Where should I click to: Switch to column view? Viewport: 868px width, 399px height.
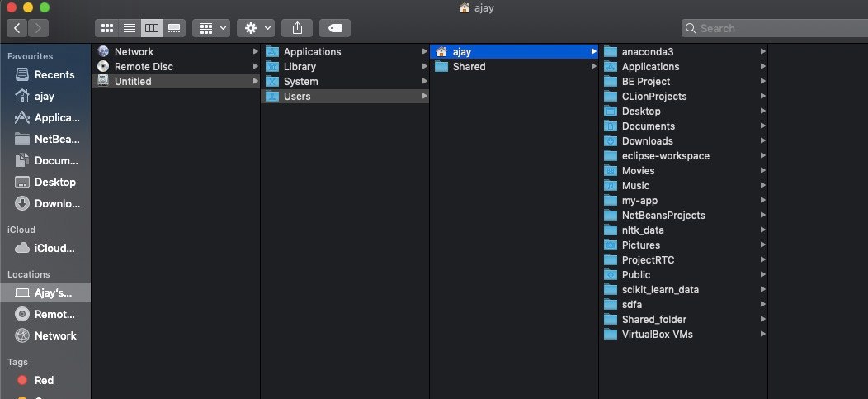point(152,28)
